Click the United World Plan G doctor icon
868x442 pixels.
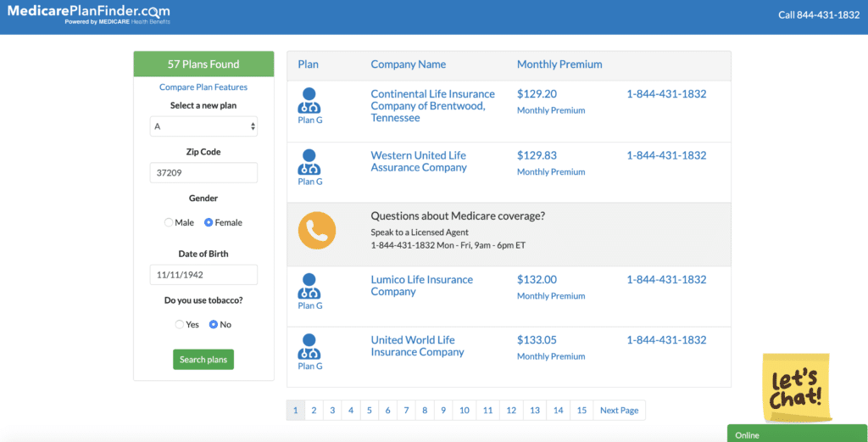point(309,347)
